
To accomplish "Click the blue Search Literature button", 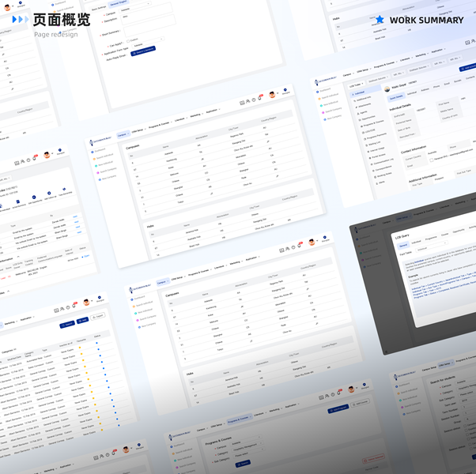I will [x=143, y=51].
